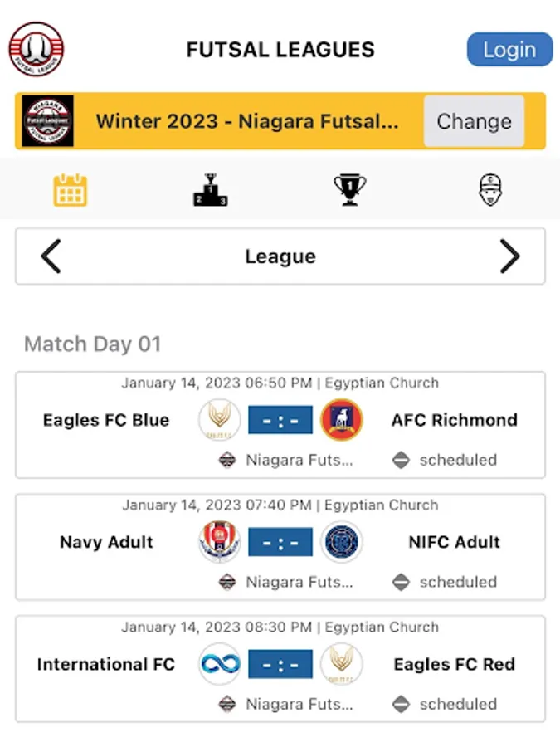Click the Navy Adult team crest

click(x=220, y=542)
